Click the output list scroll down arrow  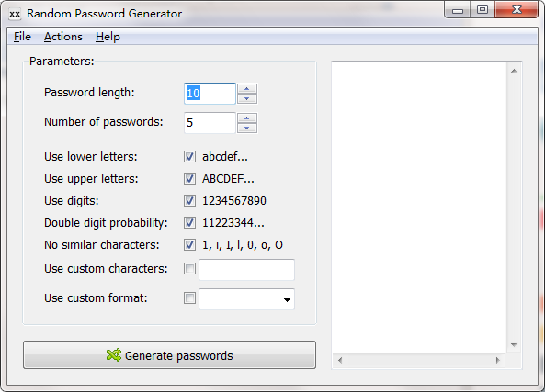point(515,345)
